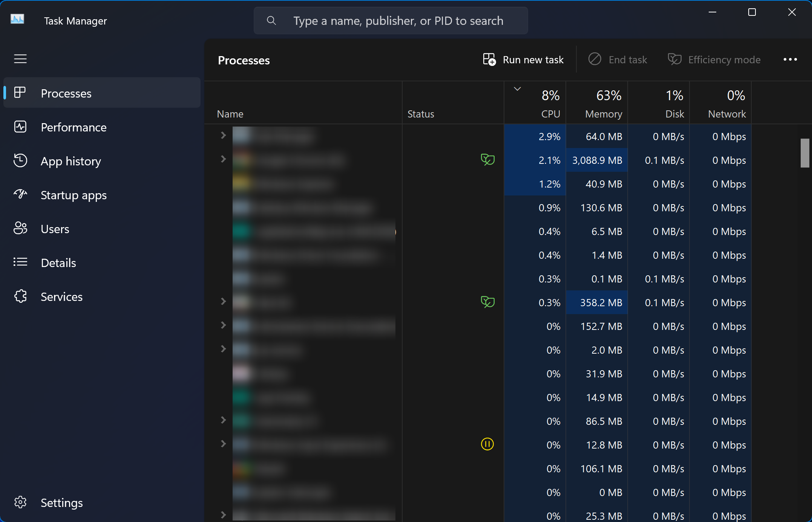The image size is (812, 522).
Task: Expand the process using 3,088.9 MB
Action: pyautogui.click(x=223, y=159)
